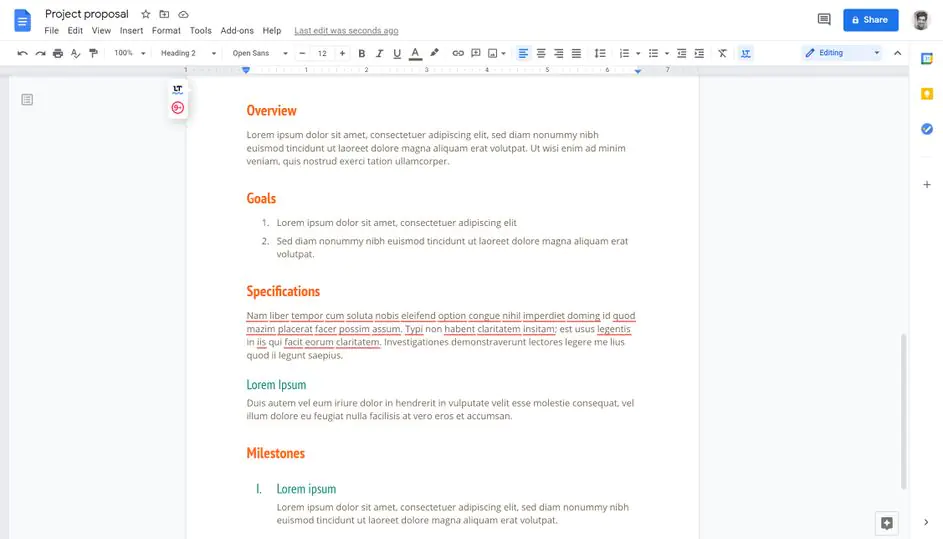
Task: Click the Redo arrow icon
Action: 40,54
